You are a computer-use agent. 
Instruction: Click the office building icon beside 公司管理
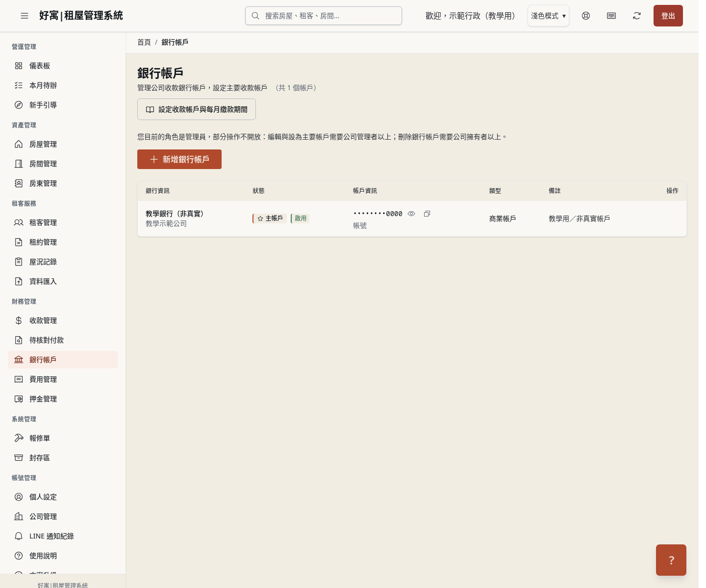19,516
